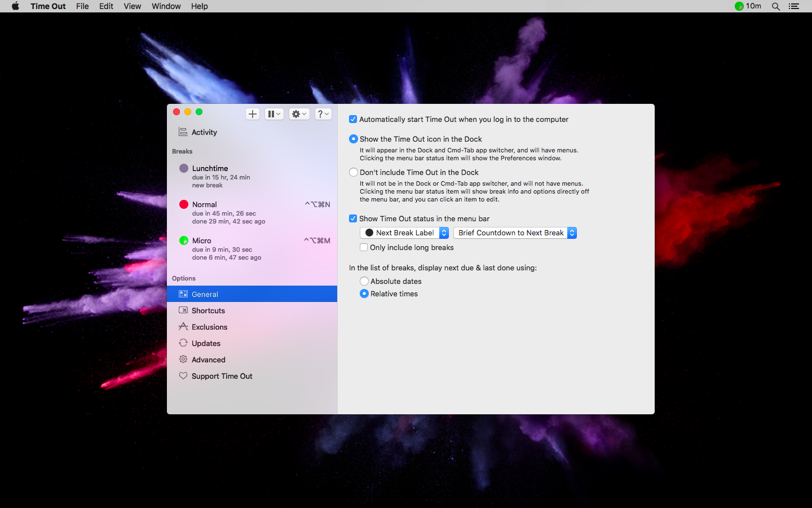Image resolution: width=812 pixels, height=508 pixels.
Task: Open the File menu
Action: [82, 6]
